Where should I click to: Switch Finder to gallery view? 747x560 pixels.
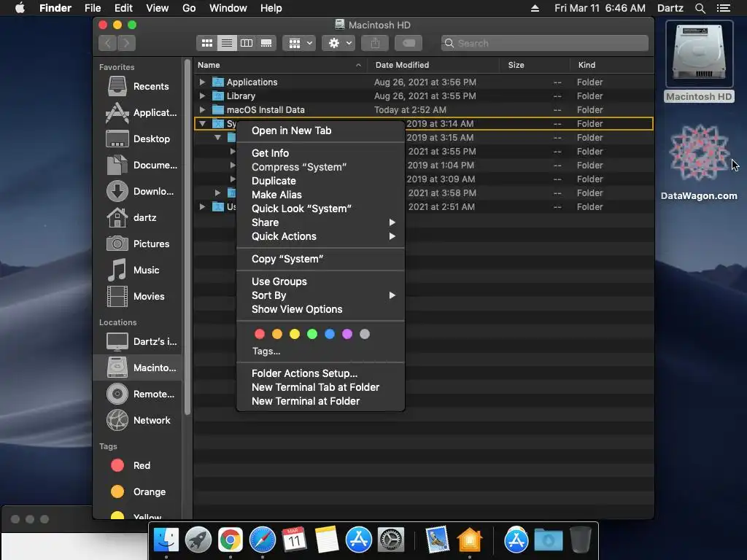[266, 43]
